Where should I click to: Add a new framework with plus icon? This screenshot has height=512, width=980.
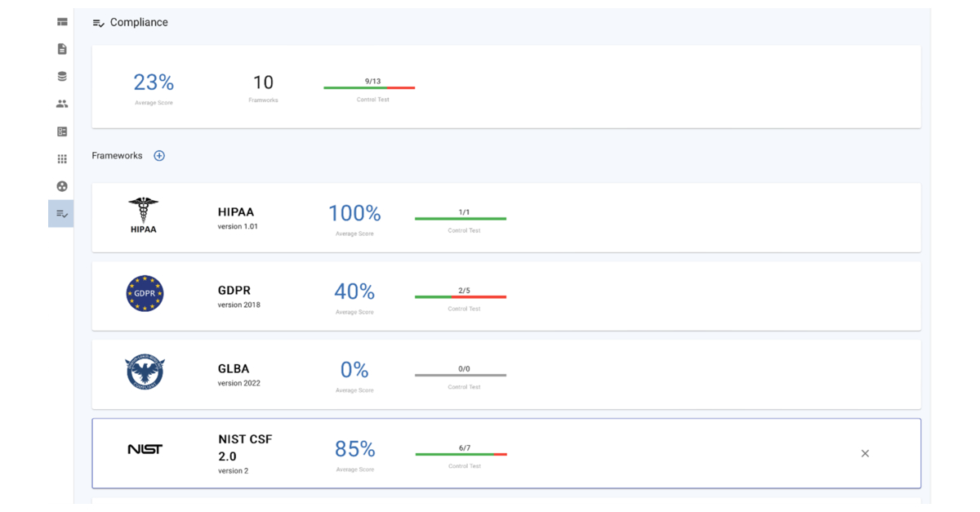(x=159, y=156)
